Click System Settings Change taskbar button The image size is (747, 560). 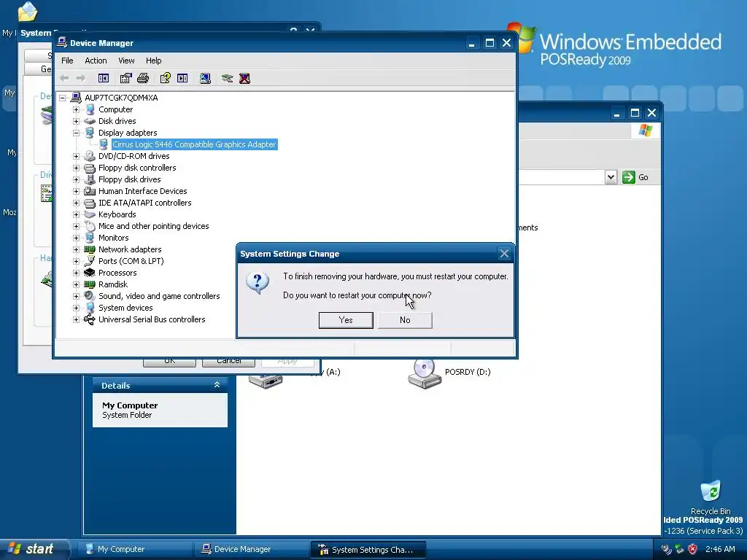pyautogui.click(x=368, y=550)
